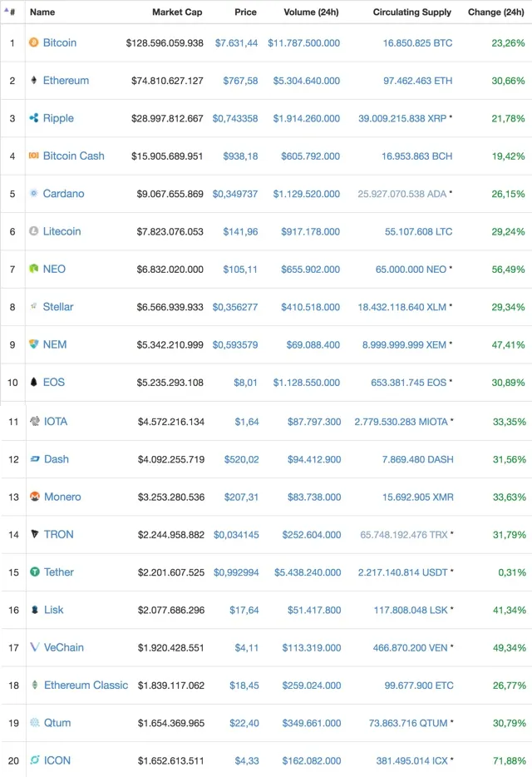The height and width of the screenshot is (777, 532).
Task: Click supply 2.779.530.283 MIOTA
Action: [x=401, y=422]
